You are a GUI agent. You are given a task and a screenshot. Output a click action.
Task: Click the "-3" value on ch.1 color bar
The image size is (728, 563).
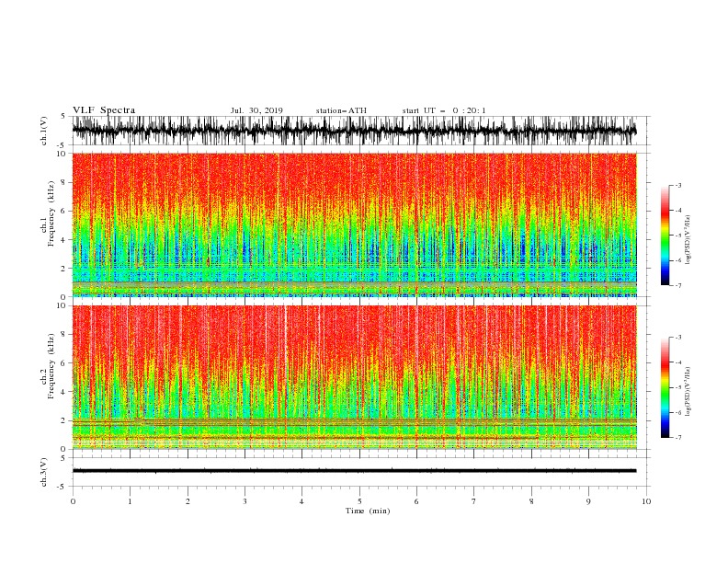[678, 185]
